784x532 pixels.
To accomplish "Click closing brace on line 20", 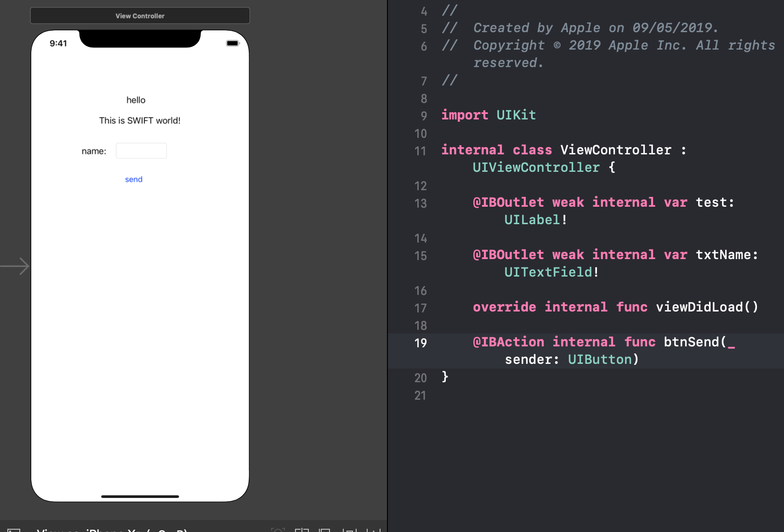I will tap(445, 377).
